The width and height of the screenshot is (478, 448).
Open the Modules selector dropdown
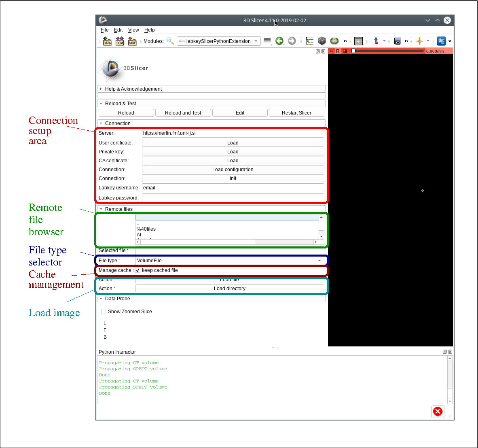(x=218, y=41)
